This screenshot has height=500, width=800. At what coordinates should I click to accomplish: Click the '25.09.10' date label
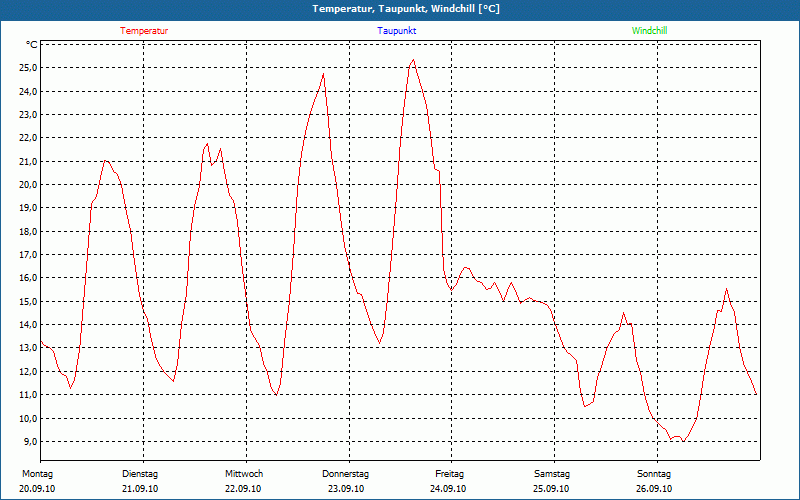point(551,489)
